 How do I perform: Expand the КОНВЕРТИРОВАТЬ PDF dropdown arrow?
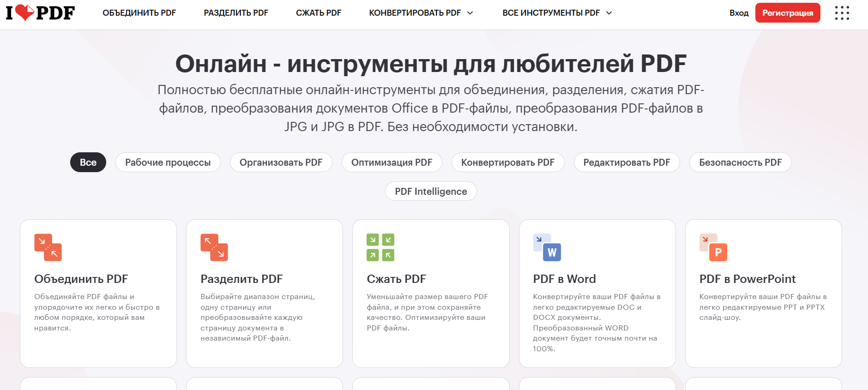pyautogui.click(x=470, y=13)
